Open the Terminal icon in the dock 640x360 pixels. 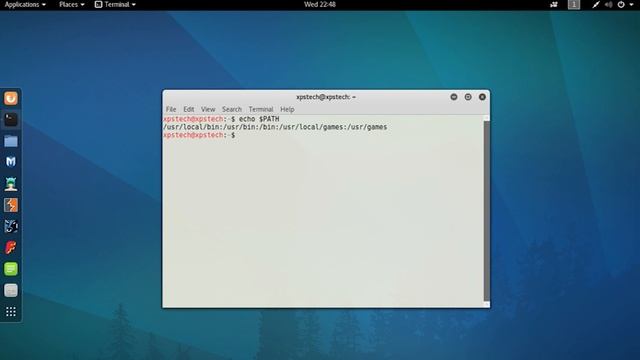(11, 120)
